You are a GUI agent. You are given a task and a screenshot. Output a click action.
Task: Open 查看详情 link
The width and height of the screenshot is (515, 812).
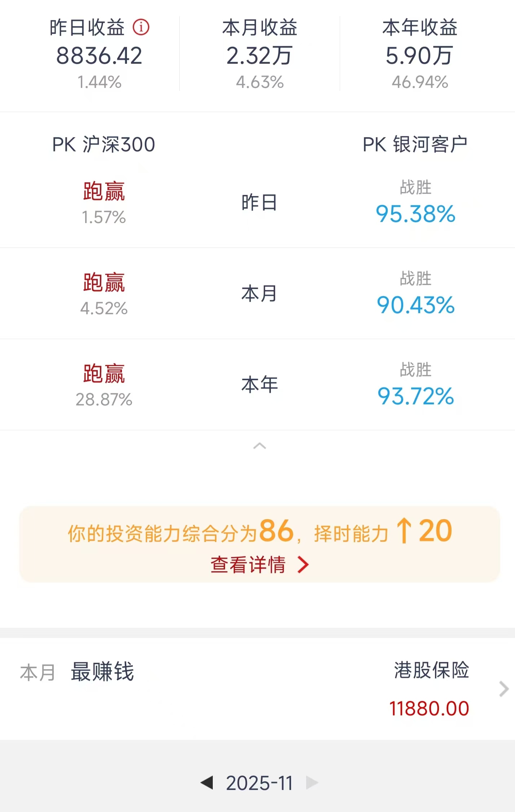coord(248,564)
